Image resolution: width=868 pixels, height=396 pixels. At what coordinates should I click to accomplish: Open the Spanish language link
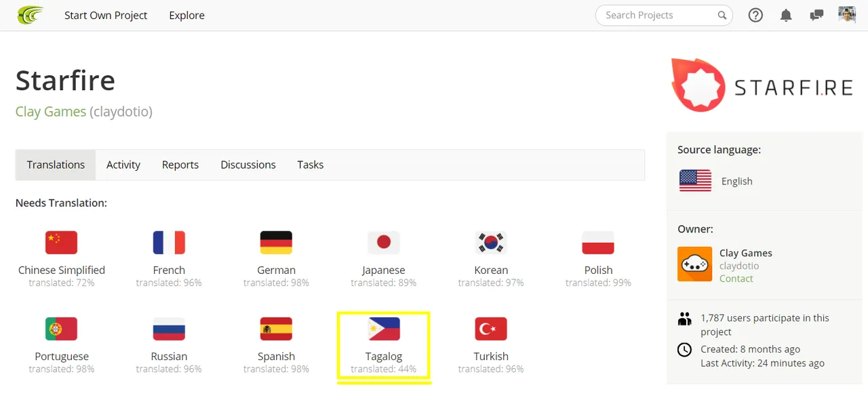[x=276, y=356]
